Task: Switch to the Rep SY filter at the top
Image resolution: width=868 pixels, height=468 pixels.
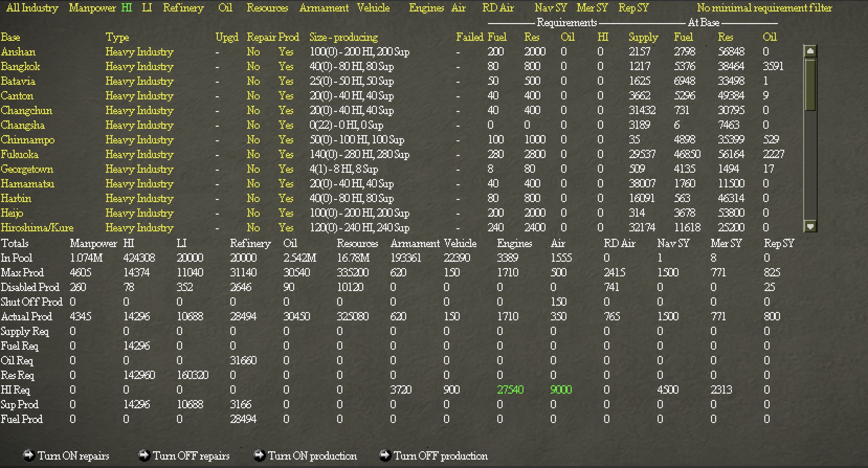Action: [x=633, y=8]
